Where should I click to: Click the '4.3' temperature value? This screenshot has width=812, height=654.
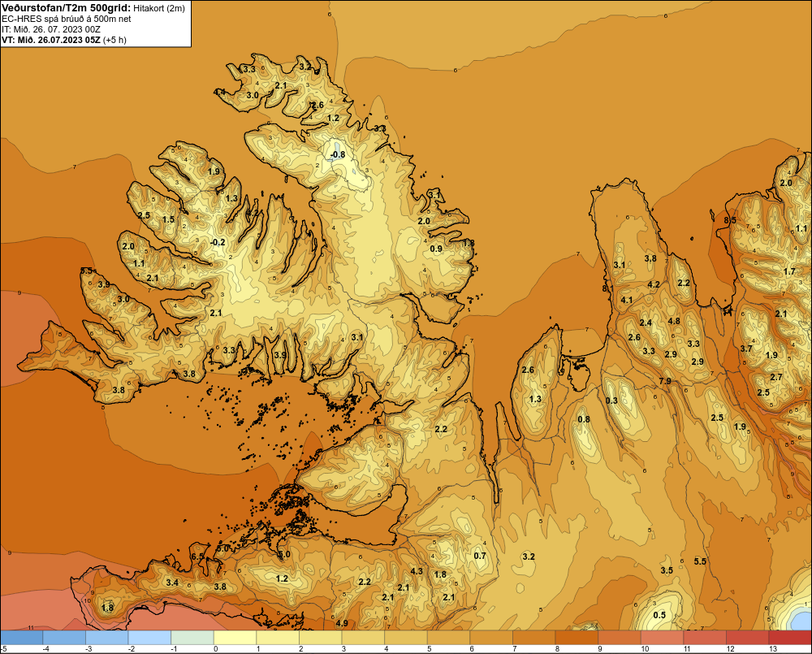pos(417,571)
